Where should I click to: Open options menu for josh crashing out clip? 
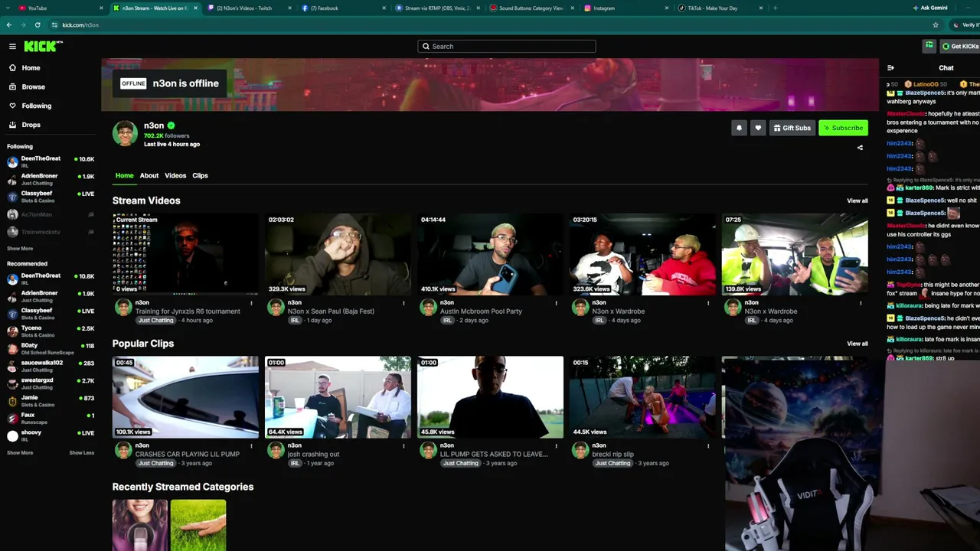404,446
